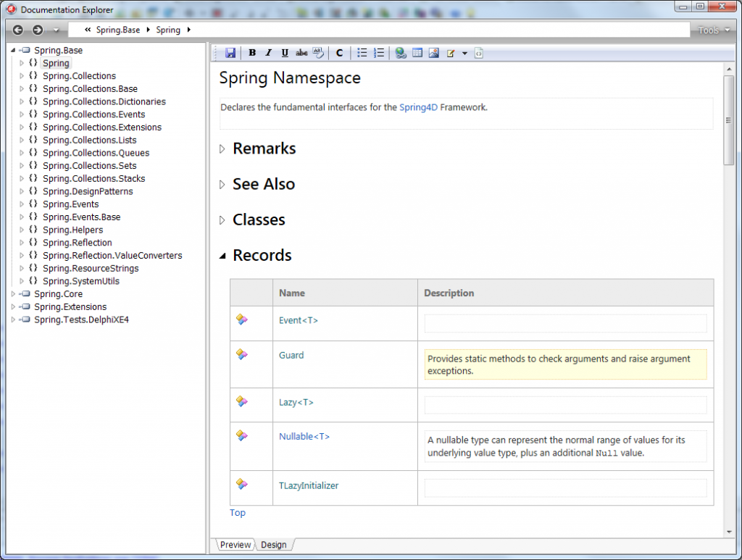
Task: Edit the Lazy<T> description field
Action: (x=565, y=405)
